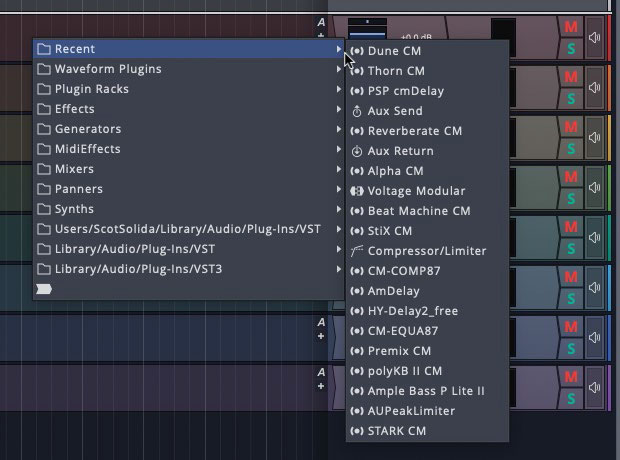
Task: Click the purple color strip on the last track
Action: click(x=609, y=388)
